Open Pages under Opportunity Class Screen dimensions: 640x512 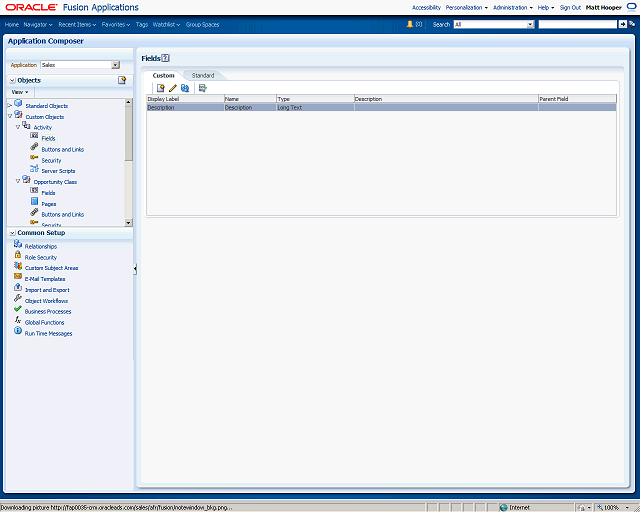(x=49, y=204)
